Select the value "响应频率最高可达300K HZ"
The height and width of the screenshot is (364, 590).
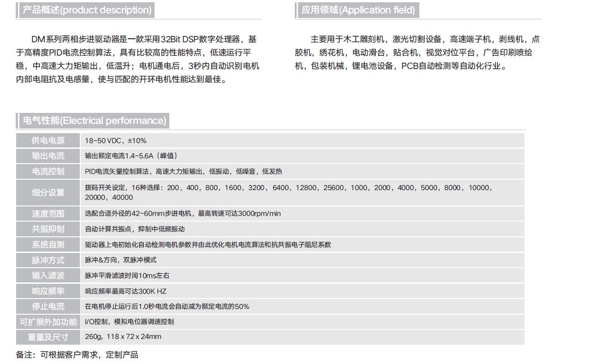point(125,291)
